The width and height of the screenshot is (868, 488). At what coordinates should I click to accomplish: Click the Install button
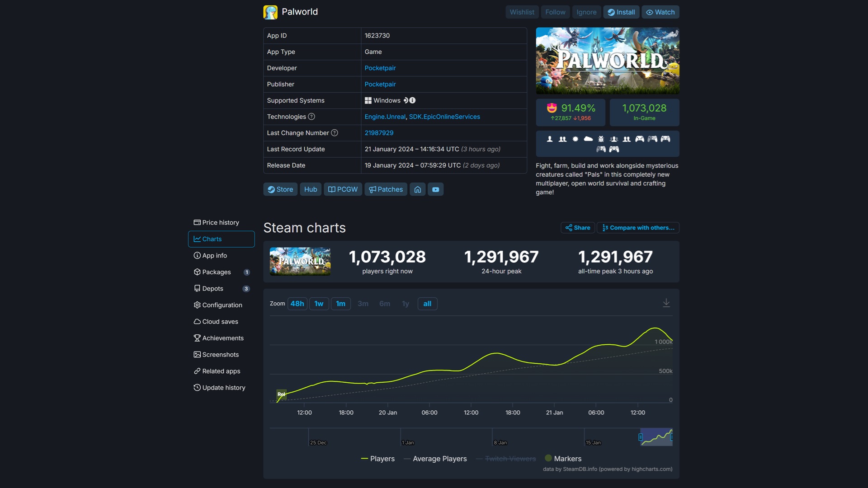click(621, 12)
